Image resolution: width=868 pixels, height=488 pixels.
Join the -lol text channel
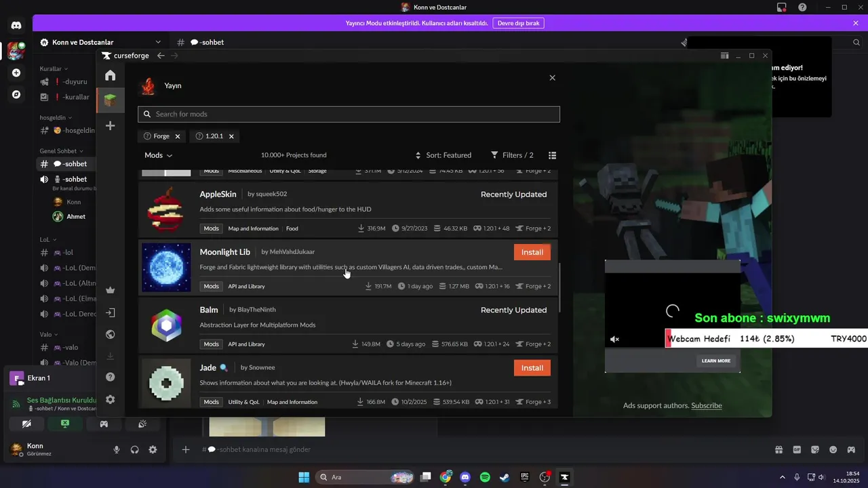click(x=66, y=252)
